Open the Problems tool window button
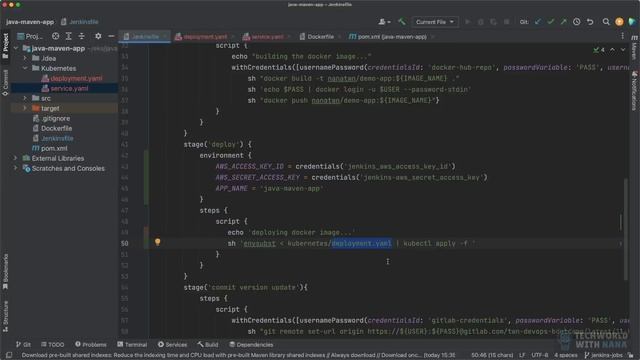Screen dimensions: 640x360 click(x=91, y=344)
